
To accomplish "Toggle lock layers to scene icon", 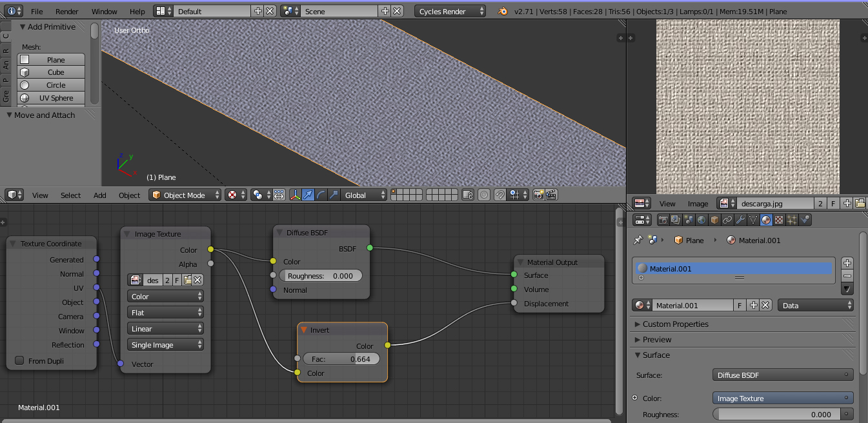I will 469,195.
